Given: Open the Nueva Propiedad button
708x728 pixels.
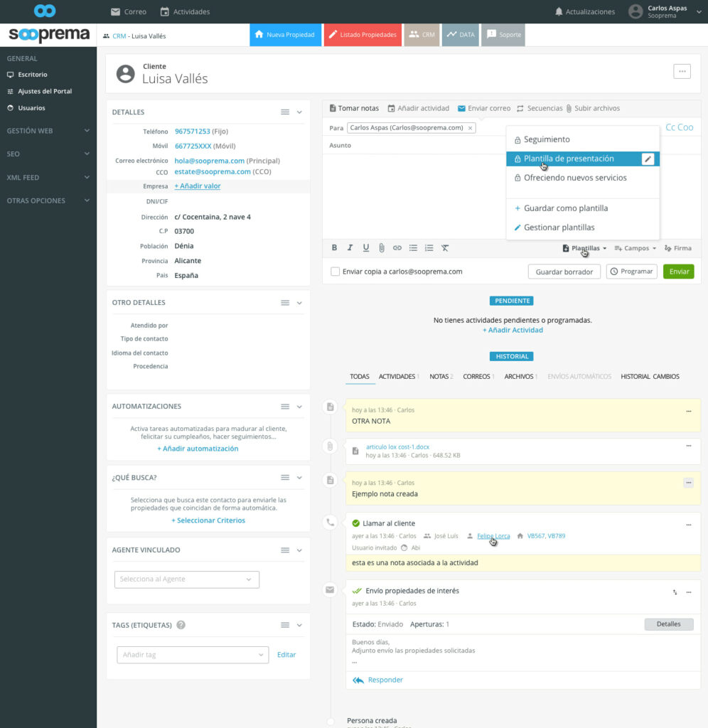Looking at the screenshot, I should (286, 35).
